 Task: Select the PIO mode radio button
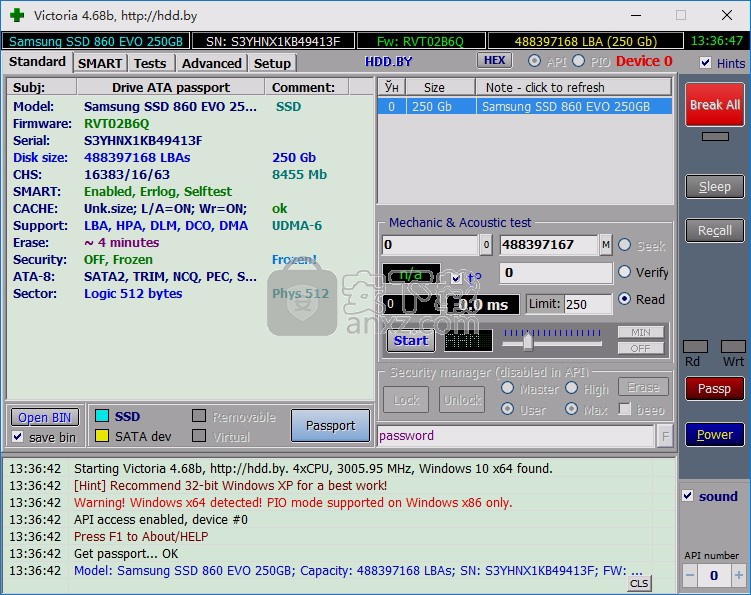click(579, 61)
